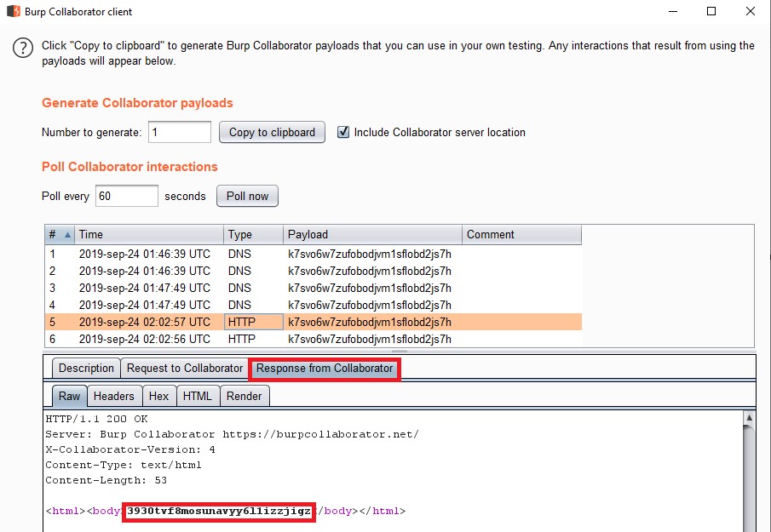The image size is (771, 532).
Task: Click the Content-Length: 53 line
Action: click(x=106, y=480)
